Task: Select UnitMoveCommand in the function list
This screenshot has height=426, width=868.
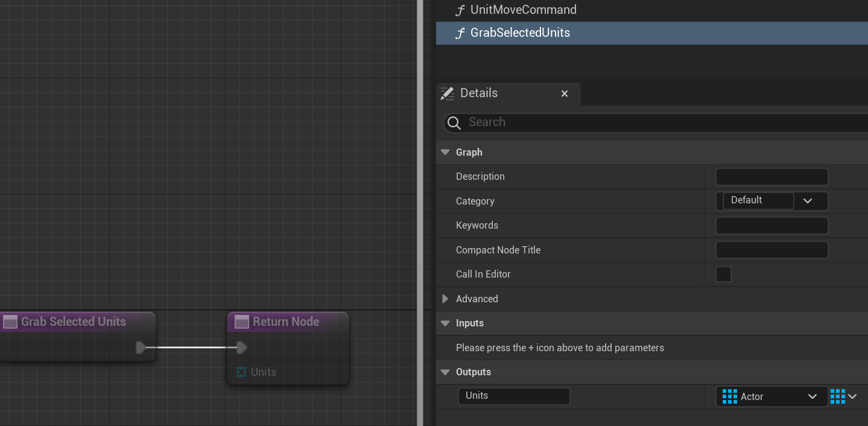Action: click(523, 10)
